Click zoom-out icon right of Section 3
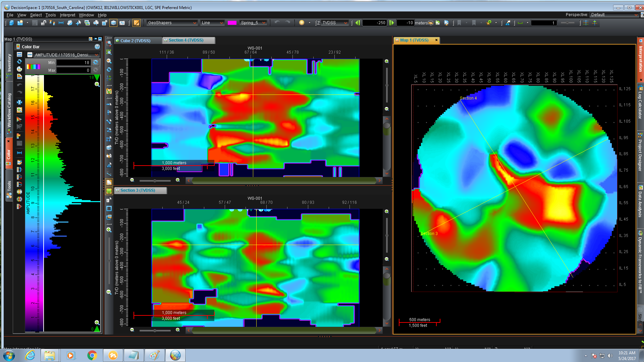Screen dimensions: 644x362 [x=387, y=259]
